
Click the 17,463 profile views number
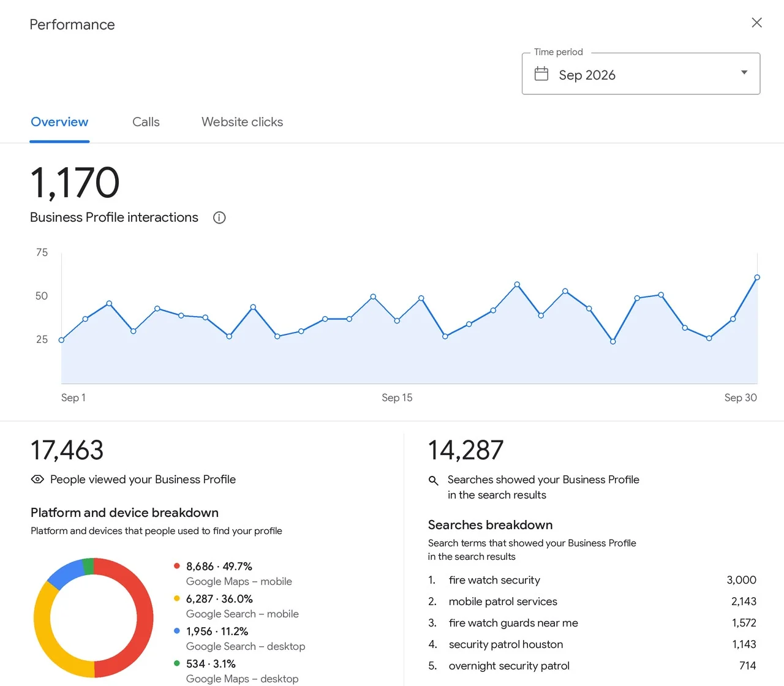pos(67,451)
